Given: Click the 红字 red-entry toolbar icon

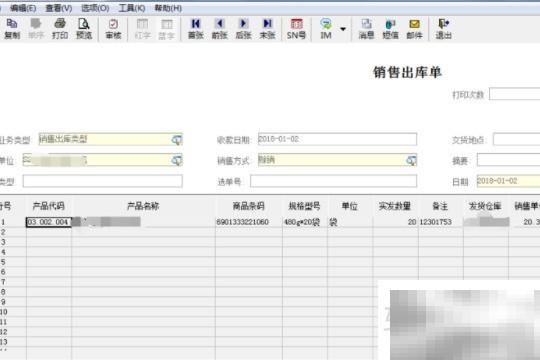Looking at the screenshot, I should (x=142, y=29).
